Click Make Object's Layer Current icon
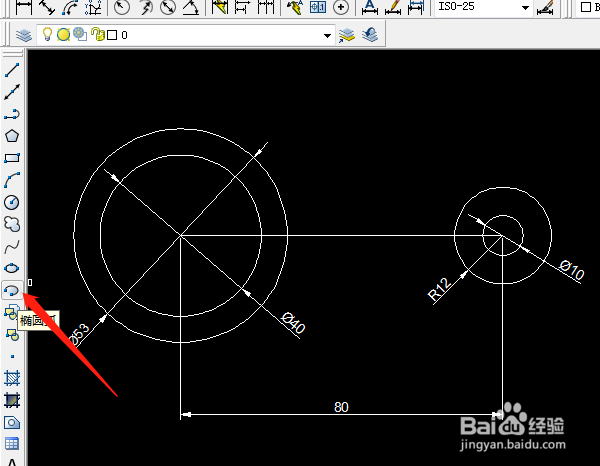Screen dimensions: 600x466 tap(347, 35)
